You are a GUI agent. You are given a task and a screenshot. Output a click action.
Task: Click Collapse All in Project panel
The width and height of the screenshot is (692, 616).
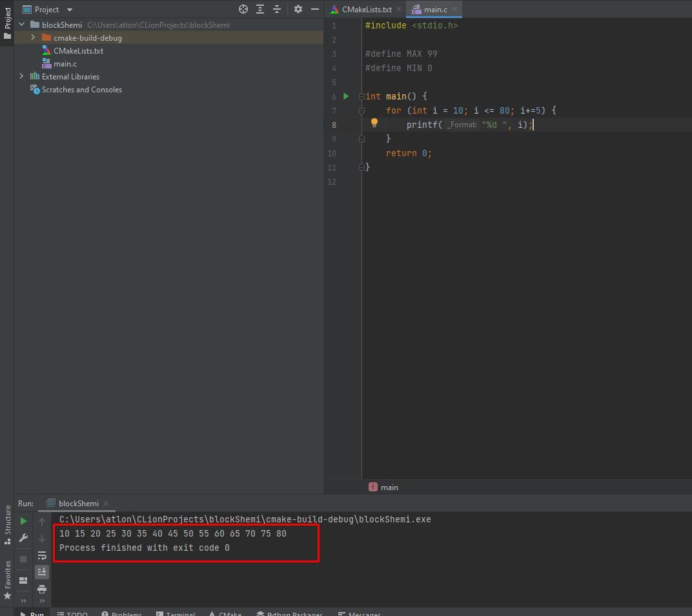tap(277, 9)
